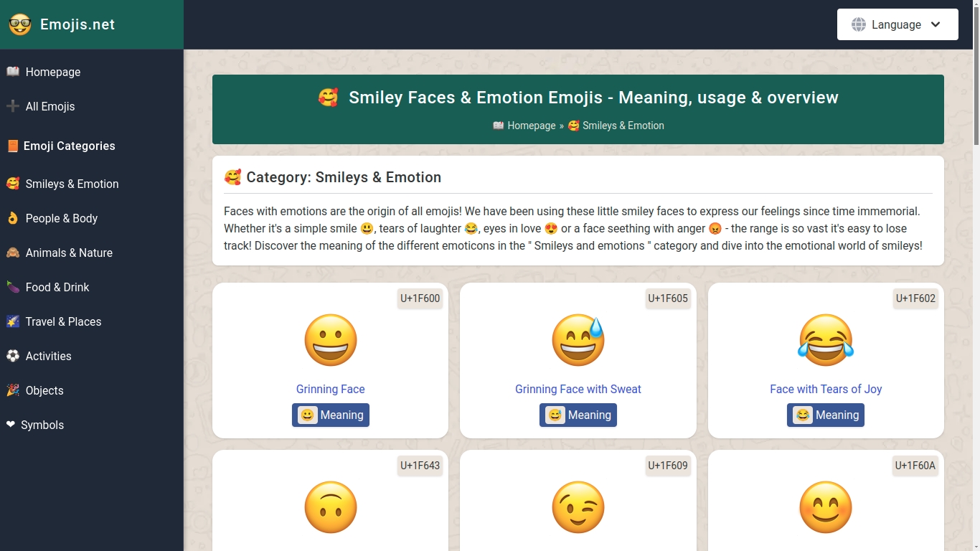Open the Grinning Face with Sweat link

tap(578, 389)
